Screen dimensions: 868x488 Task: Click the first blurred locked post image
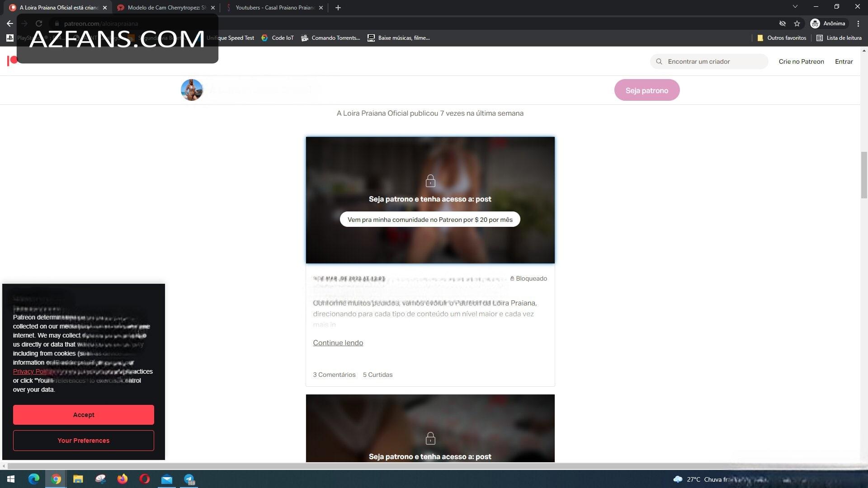[430, 200]
